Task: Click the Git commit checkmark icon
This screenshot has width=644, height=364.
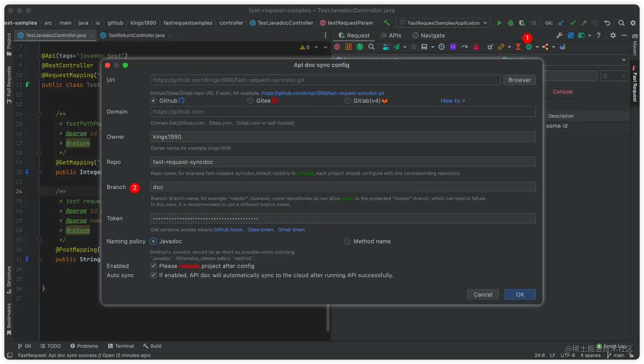Action: (572, 23)
